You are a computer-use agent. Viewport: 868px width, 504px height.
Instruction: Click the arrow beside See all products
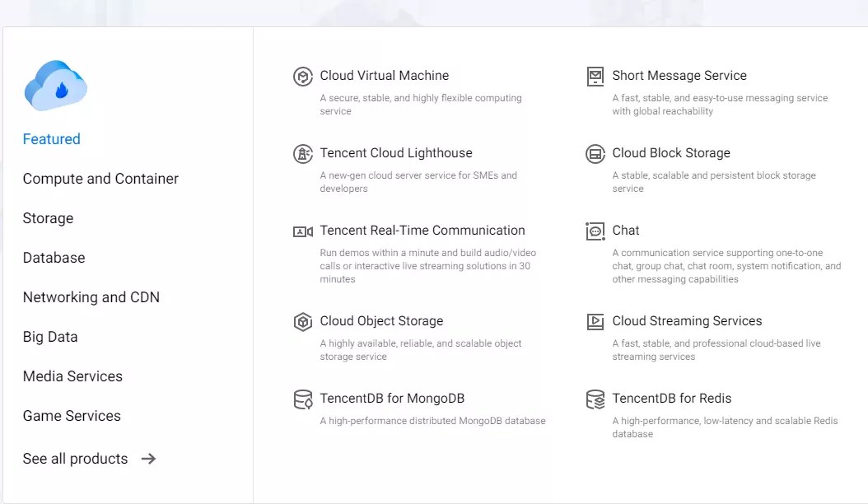point(148,459)
